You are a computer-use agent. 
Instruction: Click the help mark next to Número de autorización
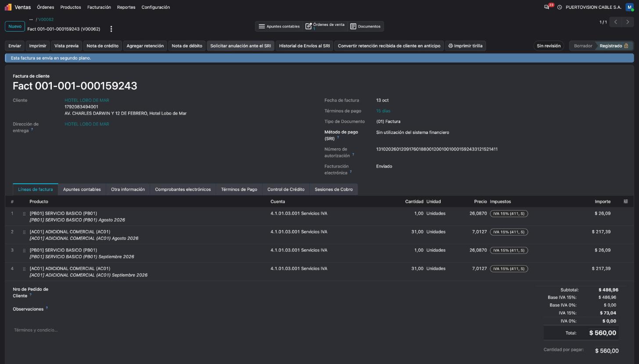pyautogui.click(x=353, y=154)
